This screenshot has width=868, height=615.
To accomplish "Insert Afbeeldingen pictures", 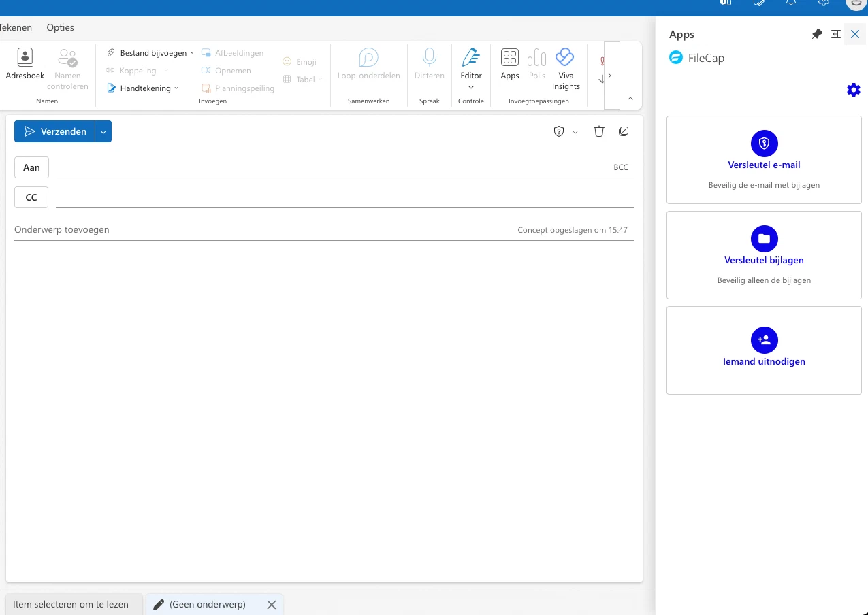I will click(232, 53).
